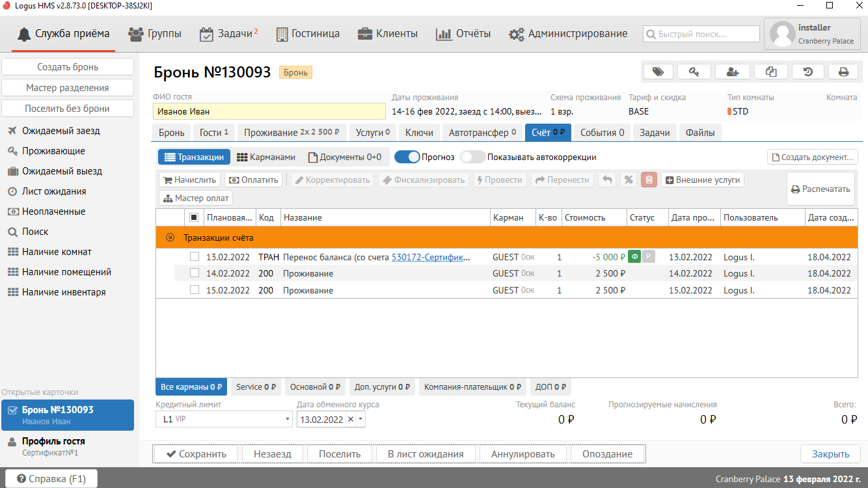This screenshot has height=488, width=868.
Task: Click the Внешние услуги button
Action: tap(703, 180)
